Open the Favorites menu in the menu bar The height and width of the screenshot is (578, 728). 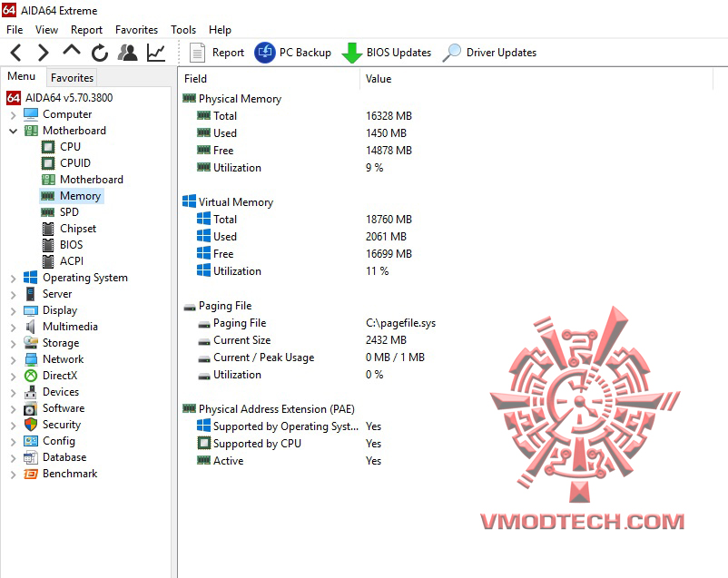click(136, 30)
